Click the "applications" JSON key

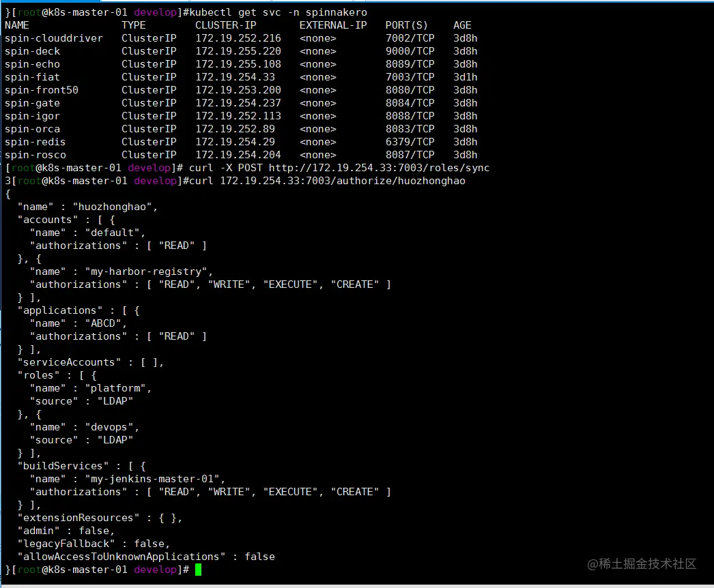click(59, 310)
